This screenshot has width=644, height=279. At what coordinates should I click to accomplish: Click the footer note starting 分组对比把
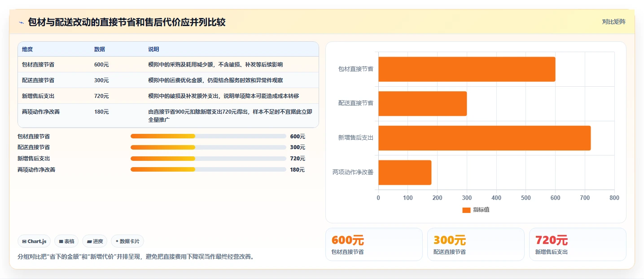coord(136,257)
